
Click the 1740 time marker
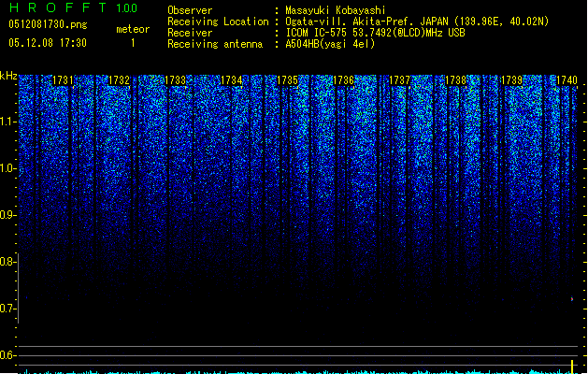tap(567, 80)
